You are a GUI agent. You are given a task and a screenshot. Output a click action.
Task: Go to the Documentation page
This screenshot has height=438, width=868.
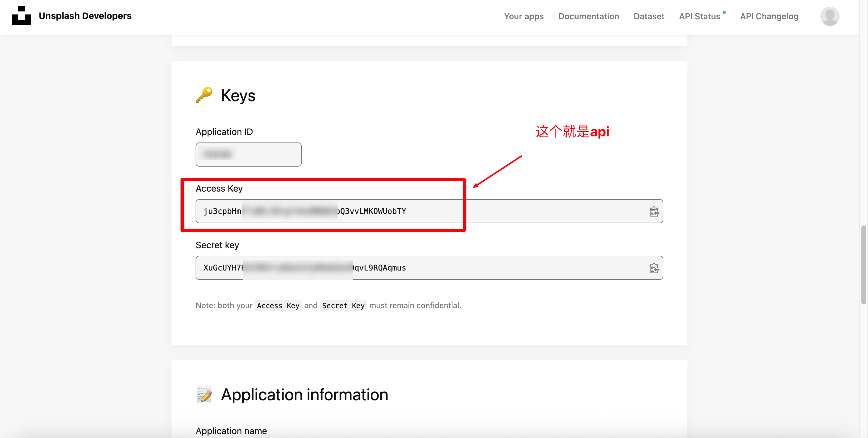pyautogui.click(x=588, y=16)
